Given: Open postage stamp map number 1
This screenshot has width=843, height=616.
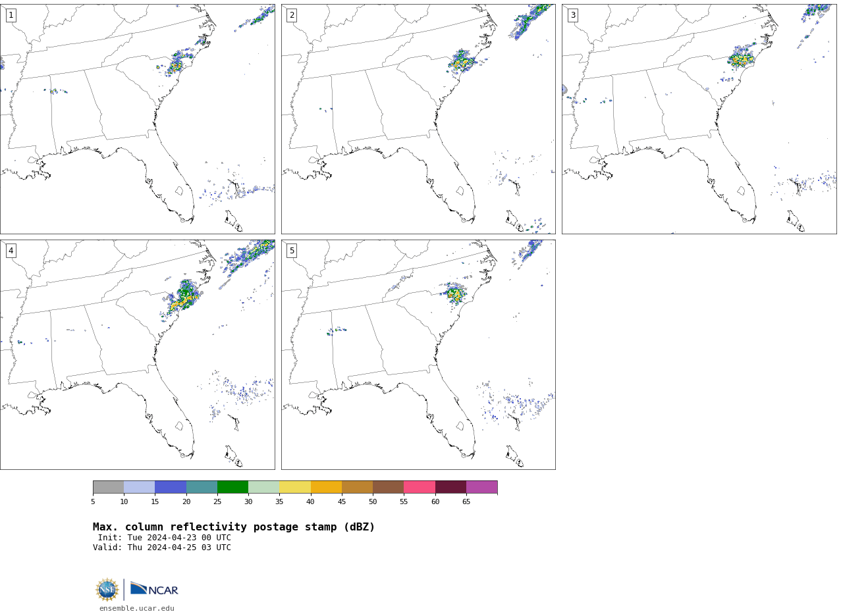Looking at the screenshot, I should 137,119.
